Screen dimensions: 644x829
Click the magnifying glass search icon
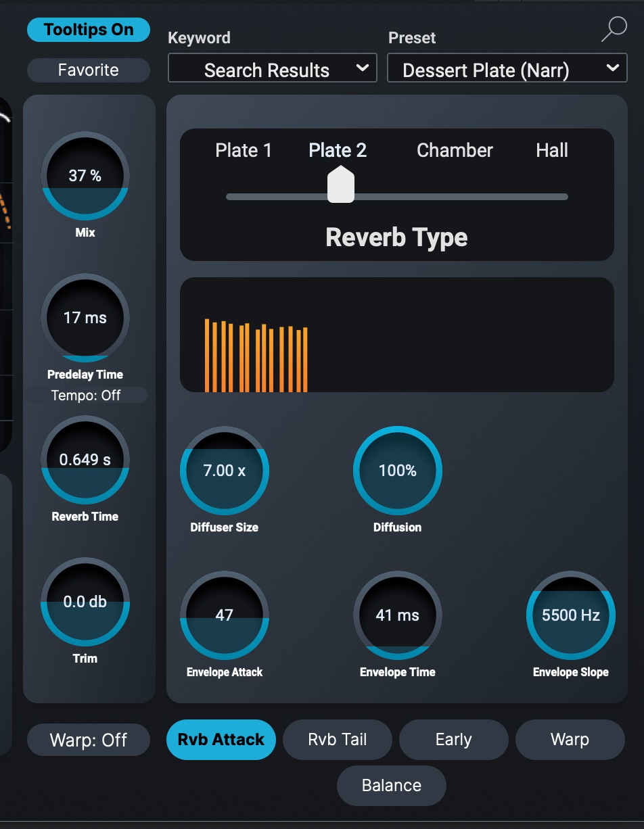point(614,29)
